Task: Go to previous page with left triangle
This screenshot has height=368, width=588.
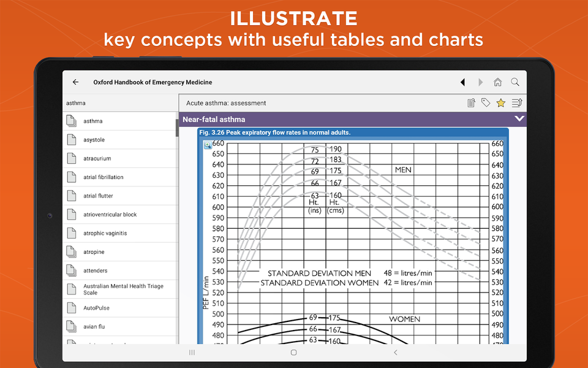Action: click(x=463, y=82)
